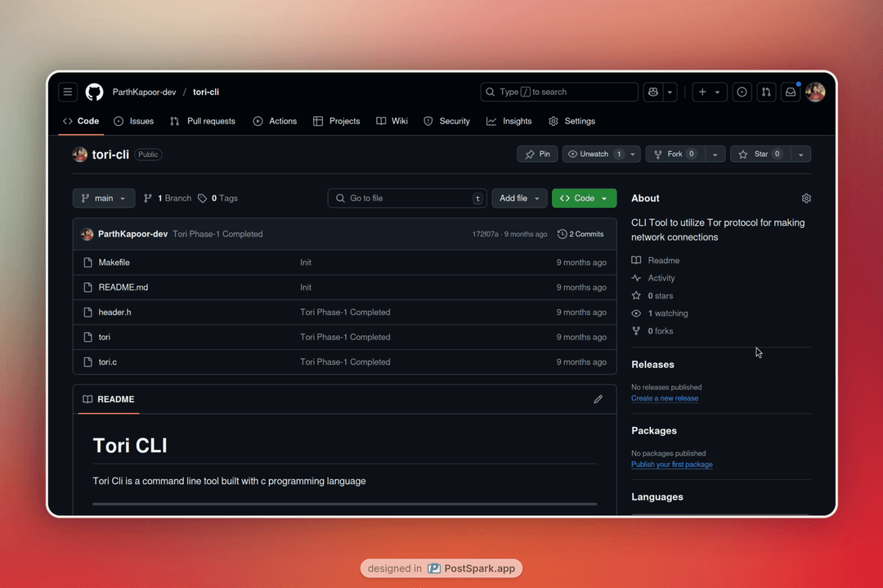The width and height of the screenshot is (883, 588).
Task: Edit README using the pencil icon
Action: (x=598, y=399)
